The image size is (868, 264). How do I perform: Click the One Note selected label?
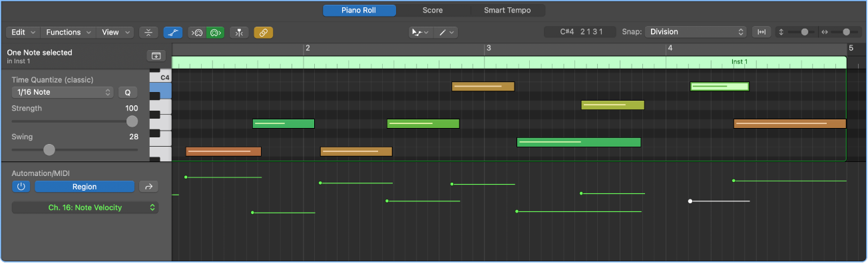pyautogui.click(x=39, y=52)
